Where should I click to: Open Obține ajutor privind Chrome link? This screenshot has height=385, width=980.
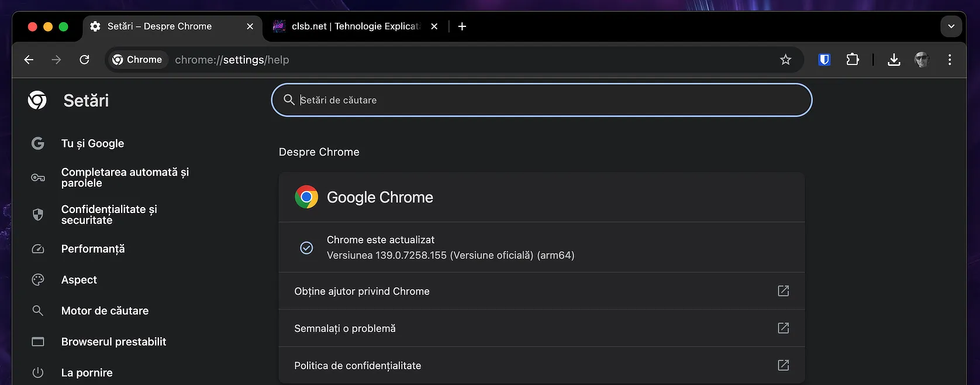tap(541, 291)
